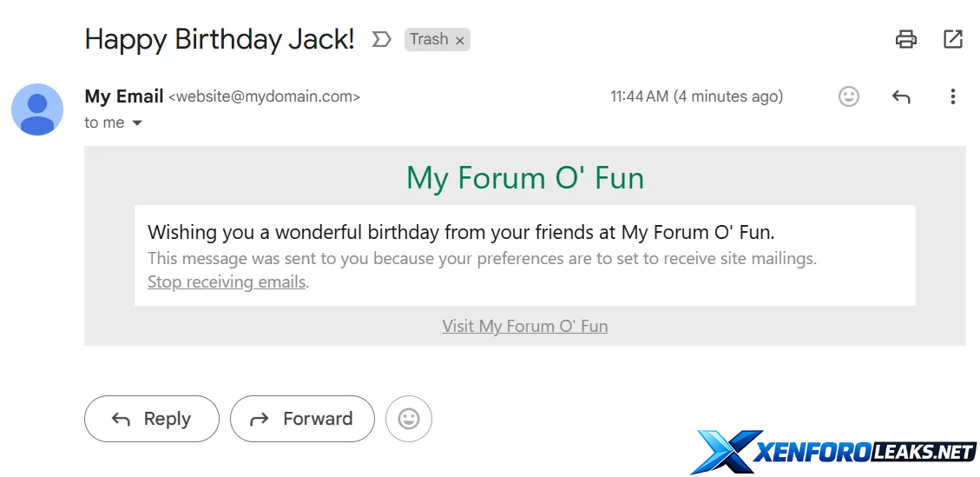The width and height of the screenshot is (980, 477).
Task: Open the email in a new window
Action: click(x=953, y=39)
